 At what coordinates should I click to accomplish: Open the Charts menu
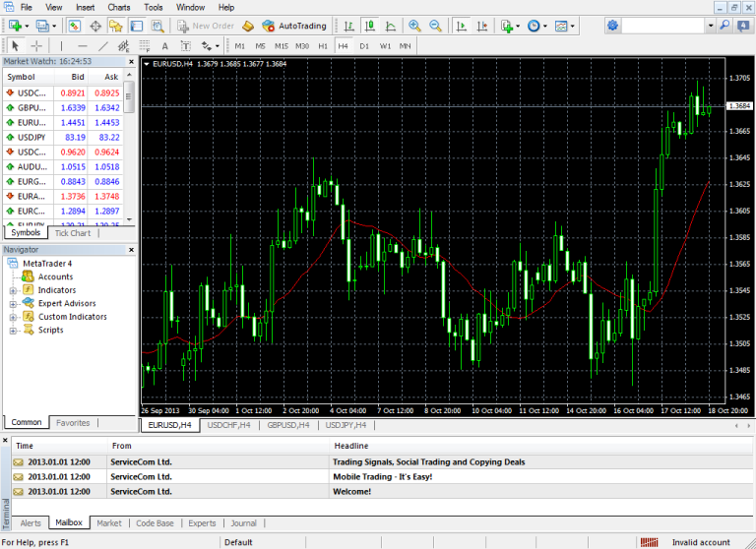tap(118, 7)
